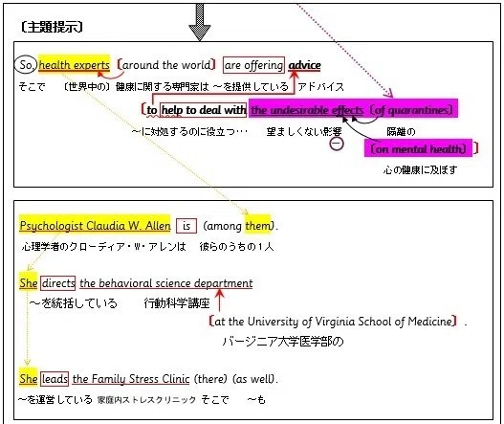This screenshot has width=504, height=424.
Task: Click the translation 心理学者のクローディア・W・アレンは
Action: pos(104,246)
